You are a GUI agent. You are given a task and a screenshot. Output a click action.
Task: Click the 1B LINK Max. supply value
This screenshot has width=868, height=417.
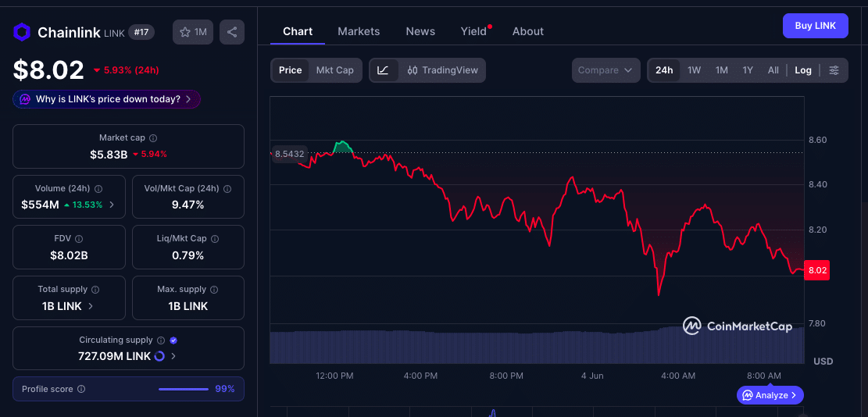[188, 306]
